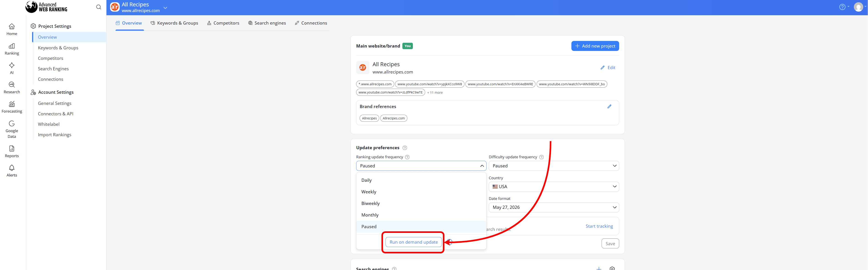Click Run on demand update button
This screenshot has width=868, height=270.
tap(414, 242)
